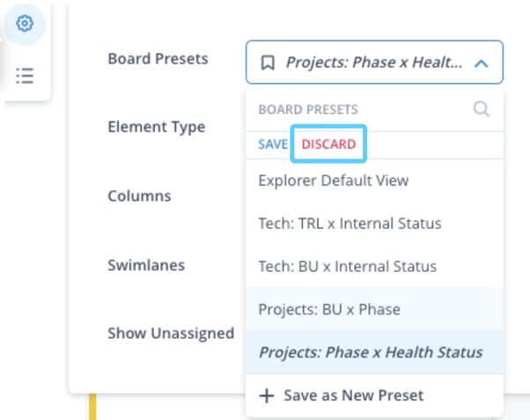
Task: Collapse the Board Presets dropdown chevron
Action: 481,63
